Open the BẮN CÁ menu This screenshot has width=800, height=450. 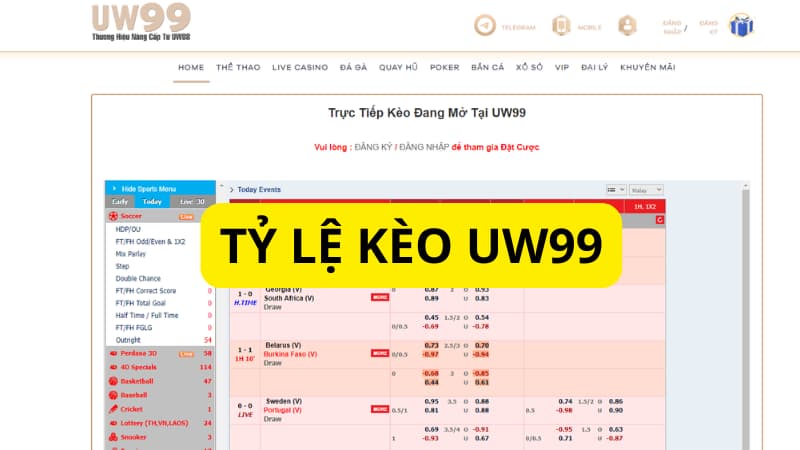487,67
